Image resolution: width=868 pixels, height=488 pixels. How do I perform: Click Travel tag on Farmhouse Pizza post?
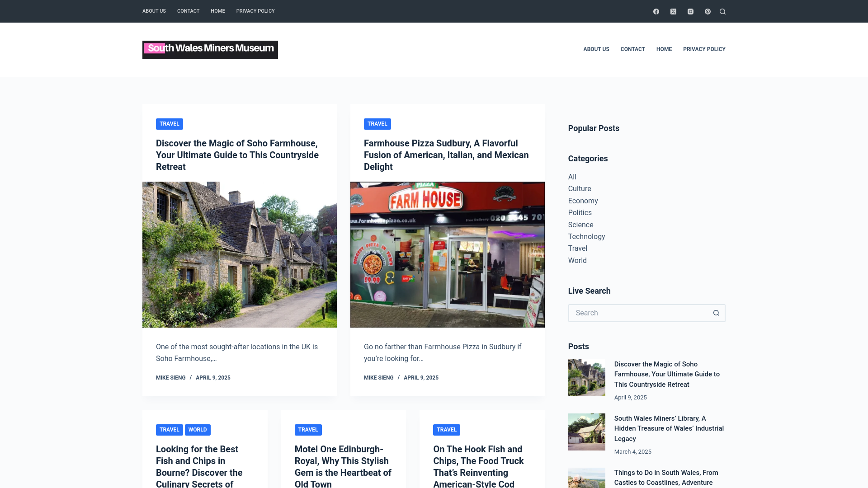pos(377,124)
